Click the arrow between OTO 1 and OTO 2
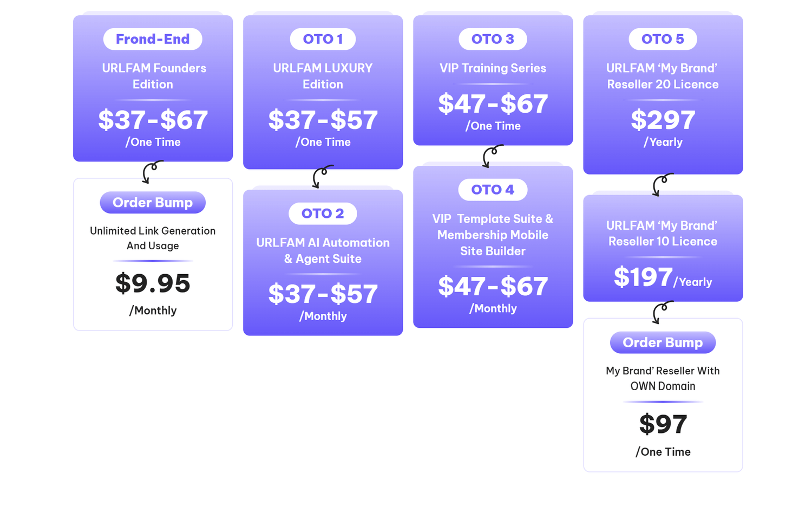Screen dimensions: 812x505 322,177
